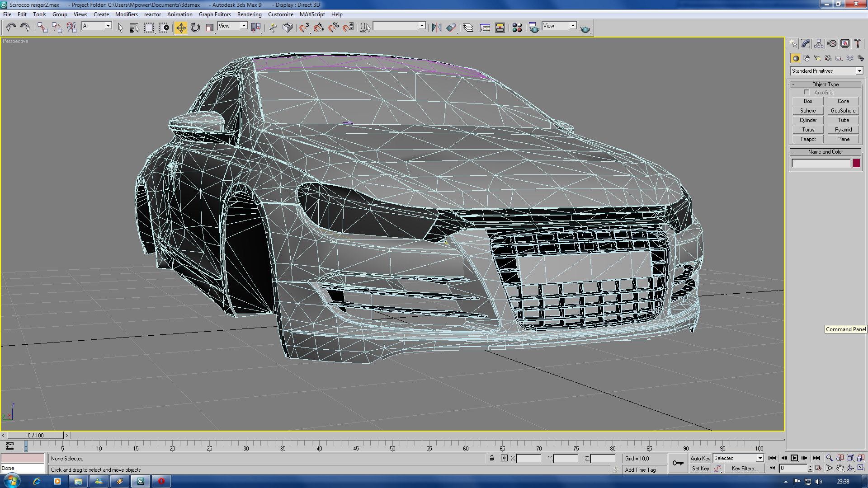Open the Rendering menu
The height and width of the screenshot is (488, 868).
pyautogui.click(x=249, y=14)
